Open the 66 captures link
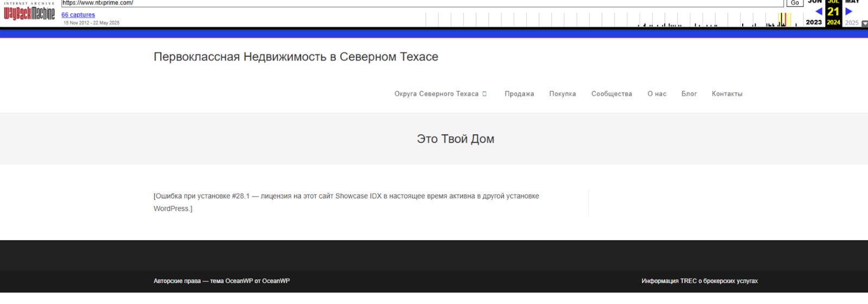868x304 pixels. 78,15
